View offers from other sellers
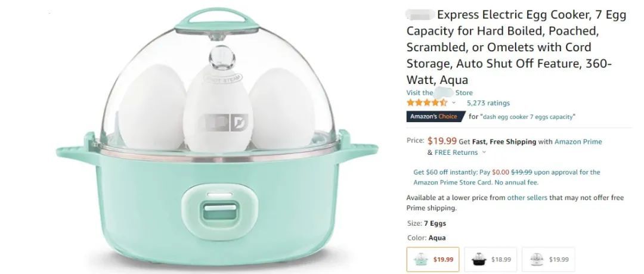Image resolution: width=644 pixels, height=274 pixels. [527, 197]
